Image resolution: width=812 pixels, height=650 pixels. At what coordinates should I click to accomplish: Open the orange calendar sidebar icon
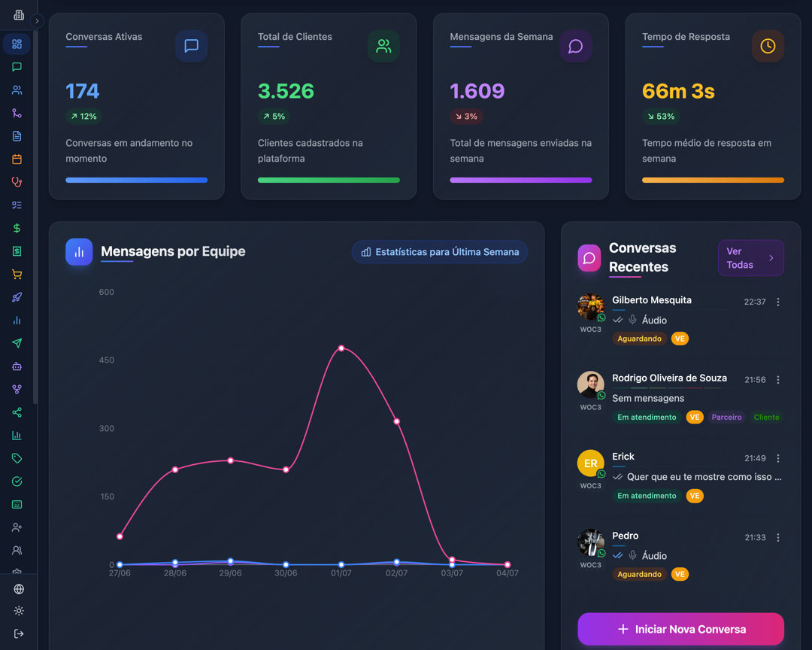coord(17,159)
